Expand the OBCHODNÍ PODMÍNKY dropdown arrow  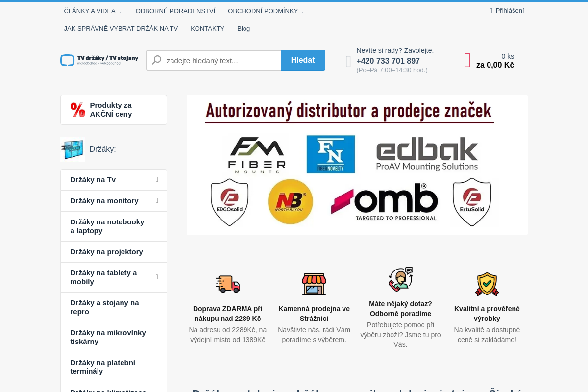[302, 11]
